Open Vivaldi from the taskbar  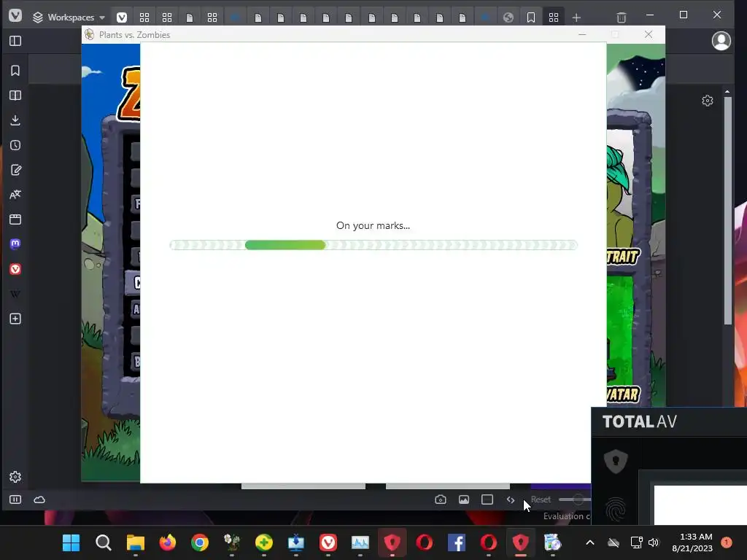click(328, 542)
